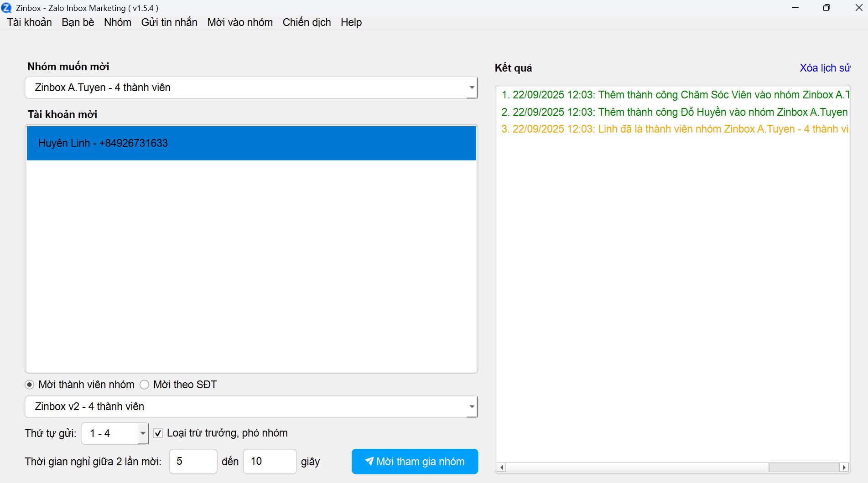Select the "Mời theo SĐT" radio option
Viewport: 868px width, 483px height.
click(145, 385)
